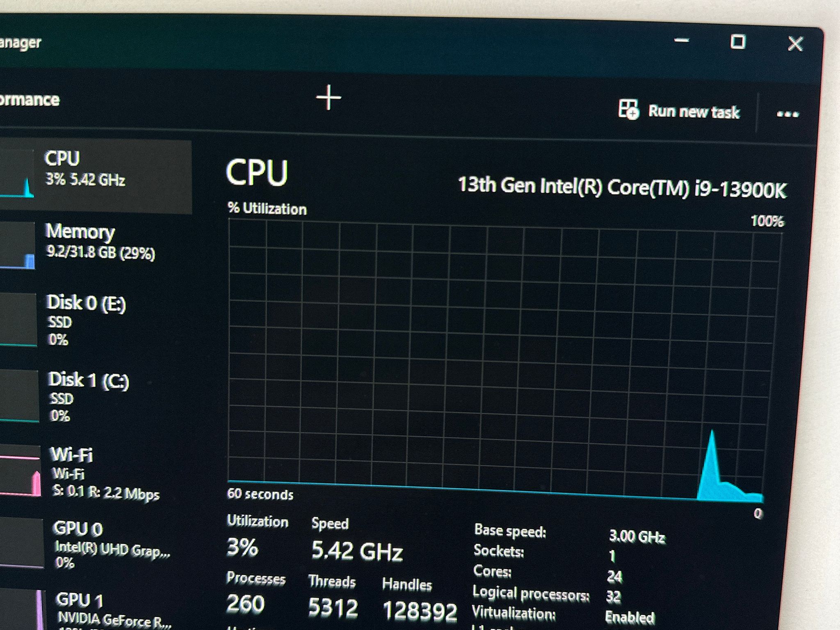The width and height of the screenshot is (840, 630).
Task: Minimize the Task Manager window
Action: 682,41
